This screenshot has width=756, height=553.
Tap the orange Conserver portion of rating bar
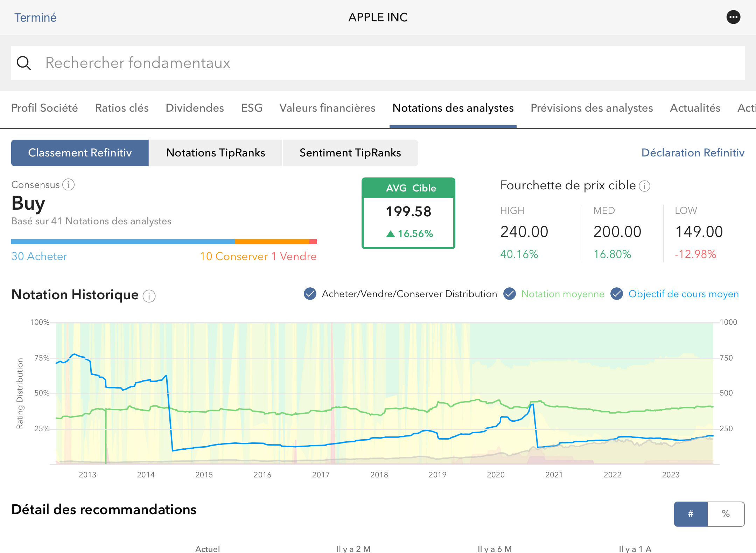(272, 241)
